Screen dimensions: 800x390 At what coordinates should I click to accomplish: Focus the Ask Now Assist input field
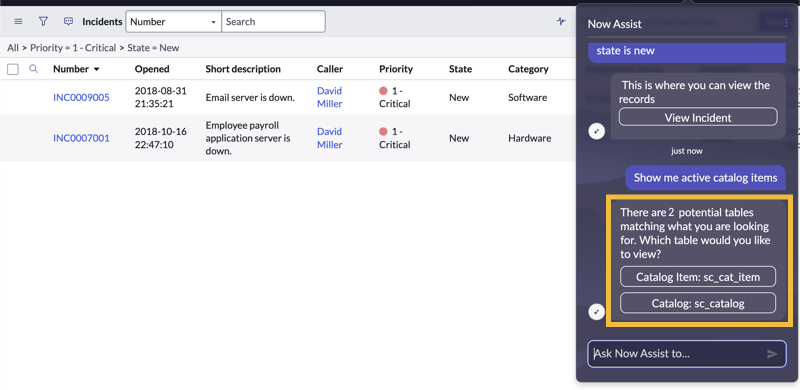[x=686, y=354]
